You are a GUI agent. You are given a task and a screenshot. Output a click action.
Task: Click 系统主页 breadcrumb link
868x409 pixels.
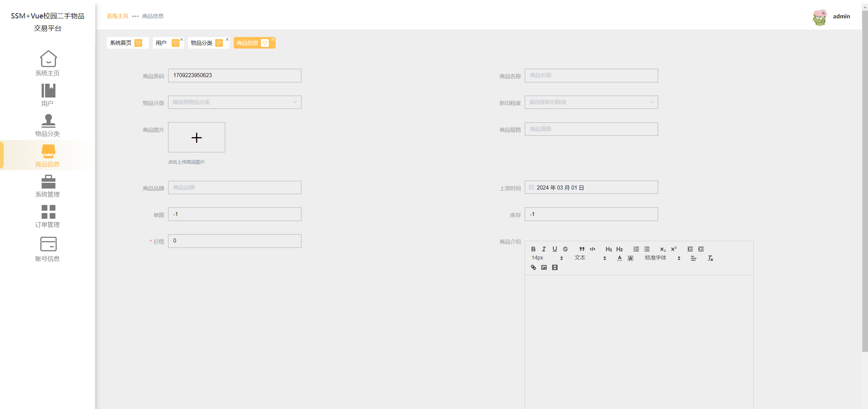click(117, 16)
